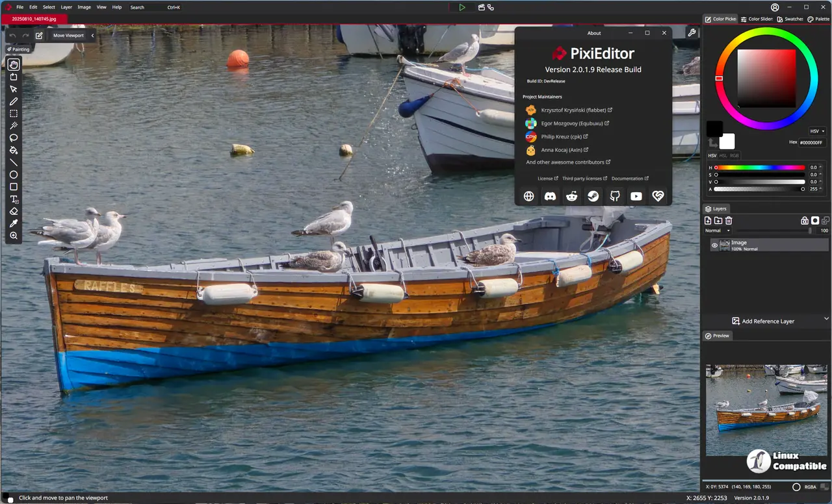Switch the slider mode to RGB

(x=734, y=156)
